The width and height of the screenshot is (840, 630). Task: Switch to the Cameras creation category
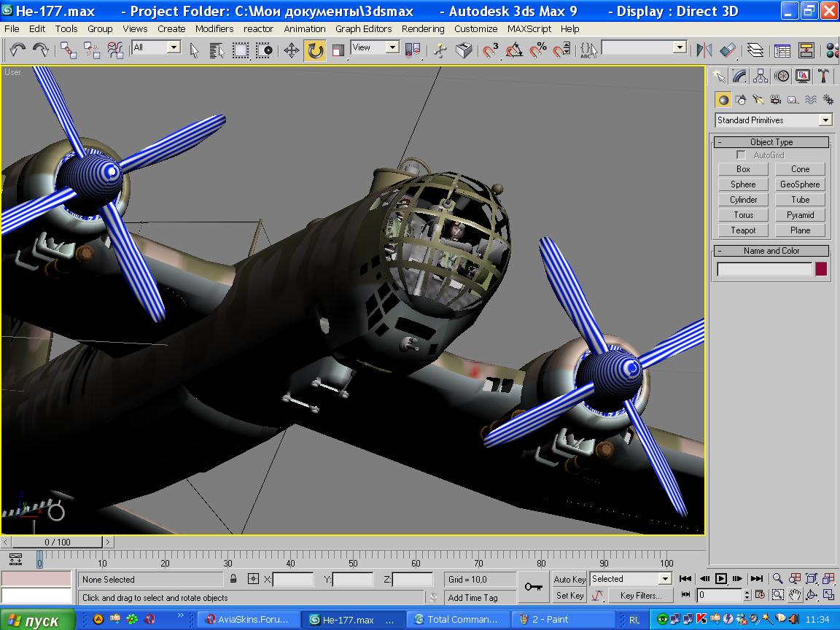click(776, 100)
